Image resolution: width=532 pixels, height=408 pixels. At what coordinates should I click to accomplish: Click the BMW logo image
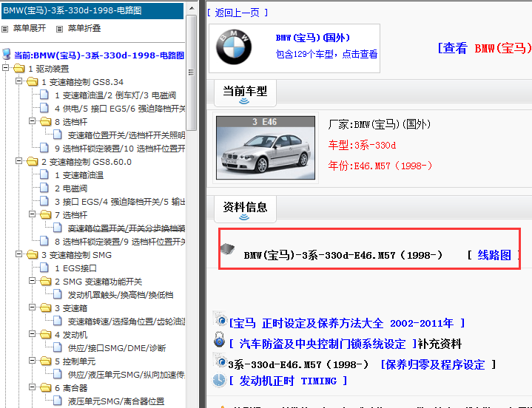click(x=234, y=48)
